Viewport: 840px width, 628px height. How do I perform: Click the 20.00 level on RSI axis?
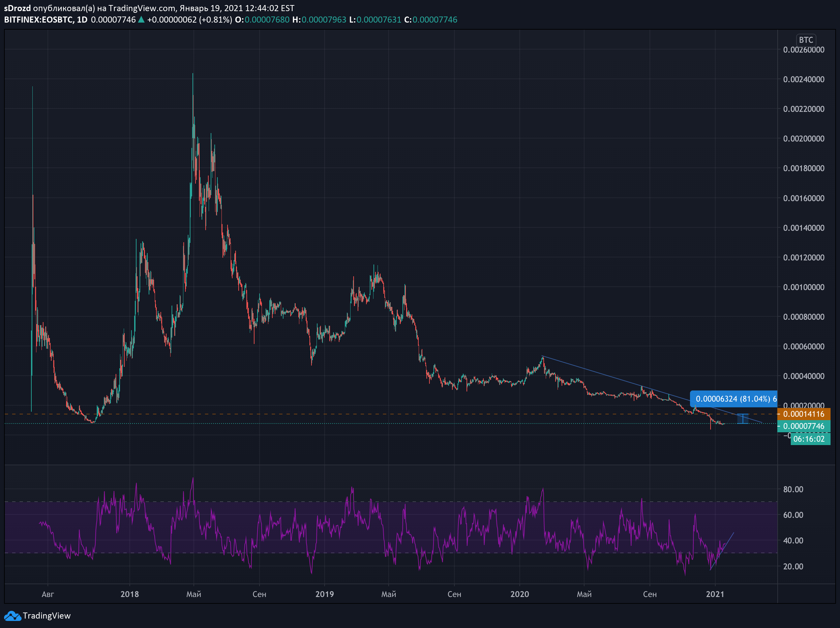click(x=793, y=567)
